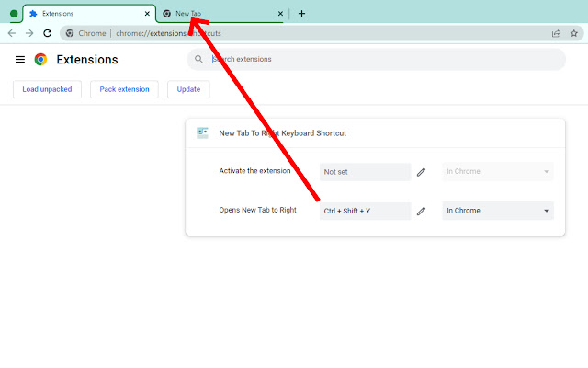Reload the current page

click(x=47, y=33)
